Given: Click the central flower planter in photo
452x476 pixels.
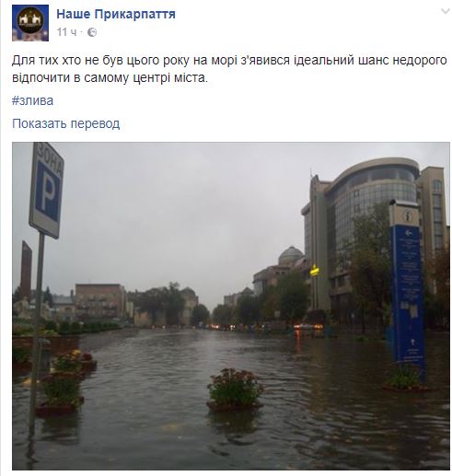Looking at the screenshot, I should [235, 389].
